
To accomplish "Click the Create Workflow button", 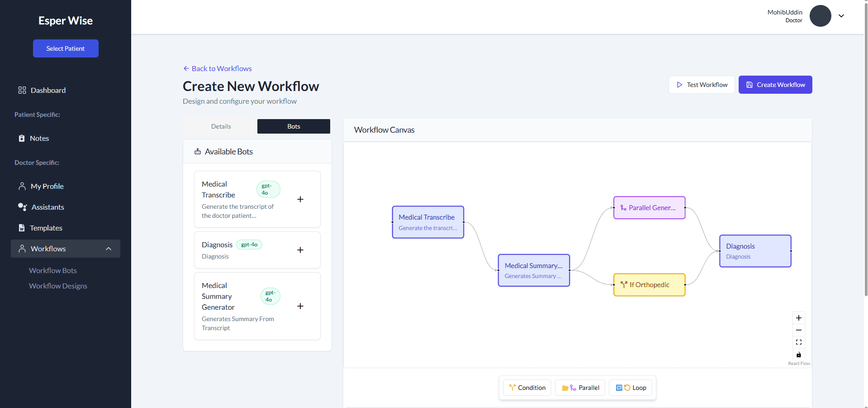I will coord(774,85).
